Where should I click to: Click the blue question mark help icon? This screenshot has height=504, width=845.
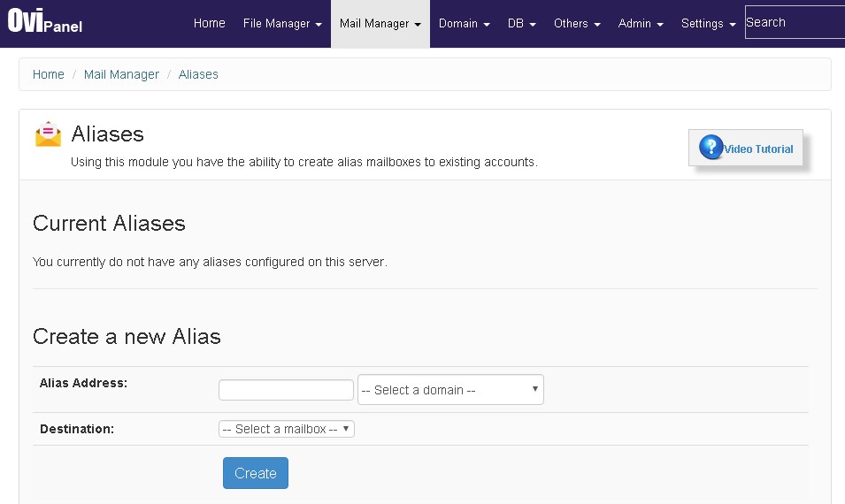click(711, 147)
